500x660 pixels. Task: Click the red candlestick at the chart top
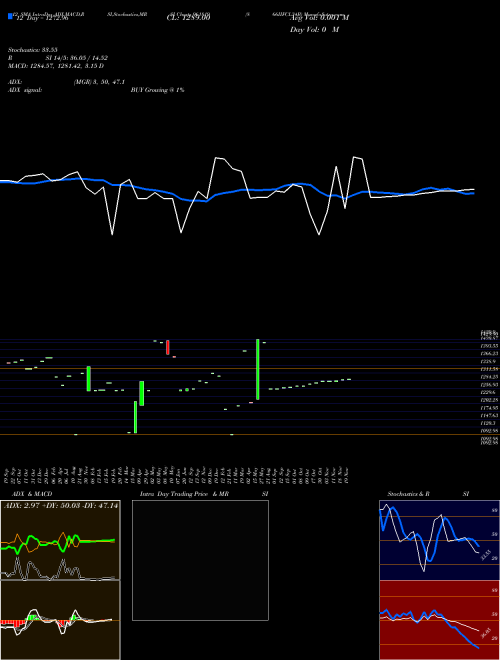168,347
